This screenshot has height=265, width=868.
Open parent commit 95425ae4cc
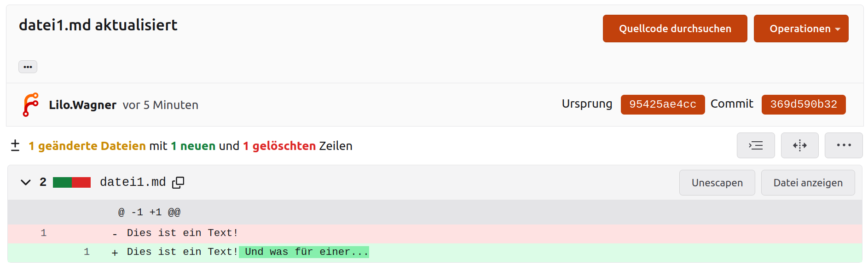coord(662,104)
